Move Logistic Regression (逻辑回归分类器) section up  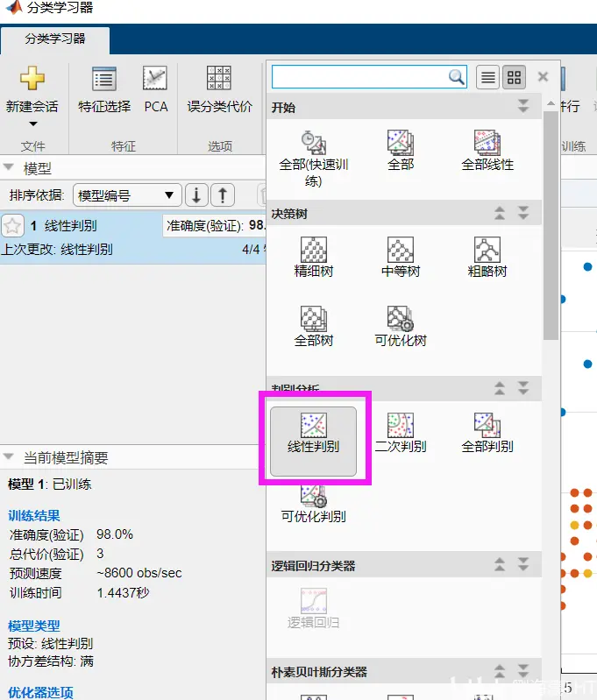pos(500,564)
